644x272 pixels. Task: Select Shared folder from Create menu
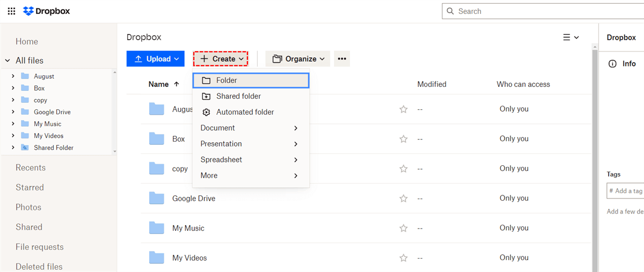point(238,97)
